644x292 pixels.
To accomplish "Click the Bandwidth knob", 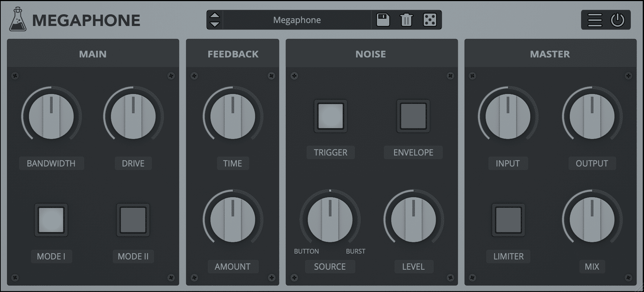I will 51,117.
